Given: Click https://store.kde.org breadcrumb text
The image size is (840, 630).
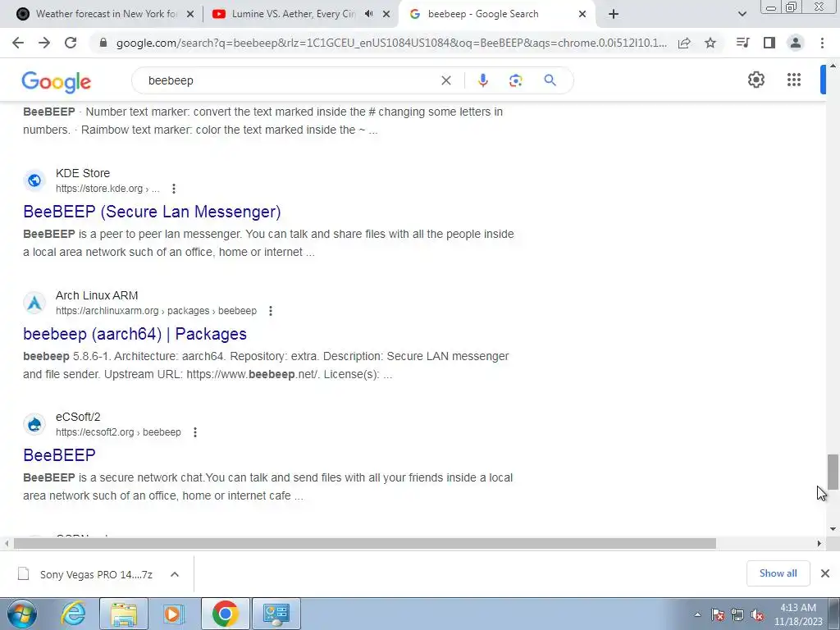Looking at the screenshot, I should click(x=107, y=189).
